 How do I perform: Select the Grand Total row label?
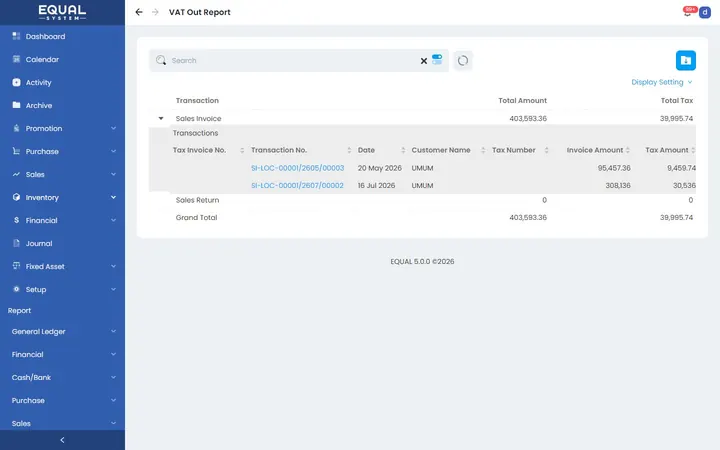pyautogui.click(x=196, y=218)
